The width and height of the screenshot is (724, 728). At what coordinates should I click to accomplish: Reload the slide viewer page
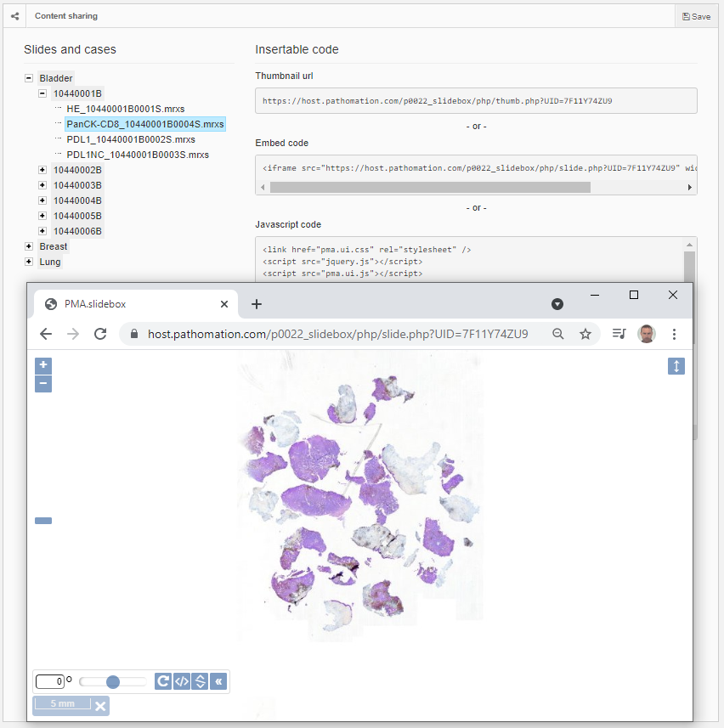pos(100,334)
